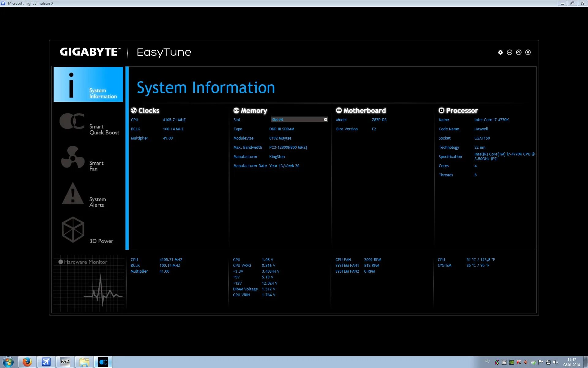Open the network connection tray icon

pyautogui.click(x=548, y=362)
